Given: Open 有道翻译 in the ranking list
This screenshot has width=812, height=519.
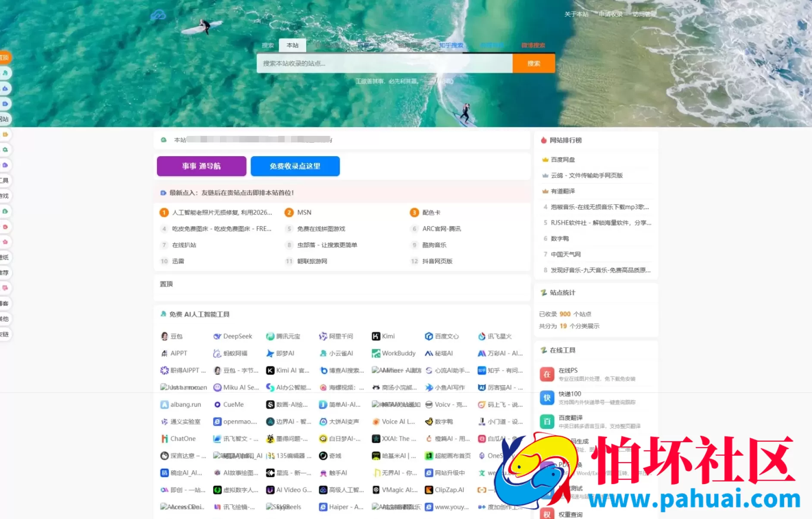Looking at the screenshot, I should click(563, 191).
